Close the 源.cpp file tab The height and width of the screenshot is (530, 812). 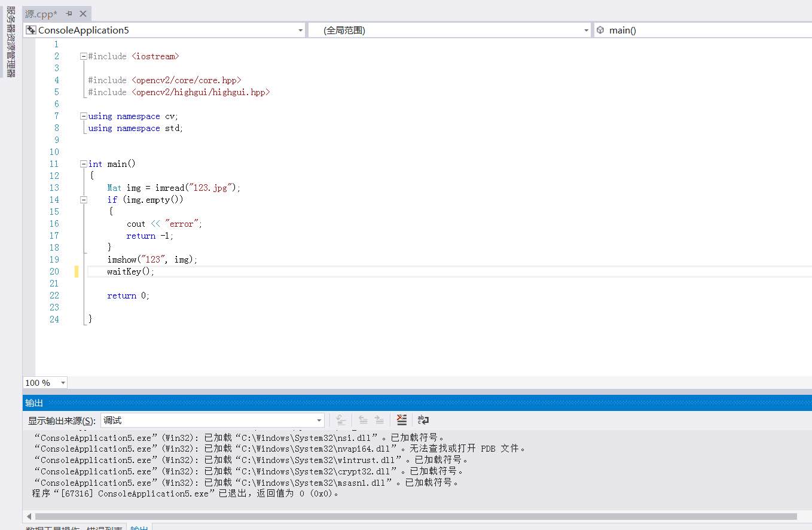83,14
